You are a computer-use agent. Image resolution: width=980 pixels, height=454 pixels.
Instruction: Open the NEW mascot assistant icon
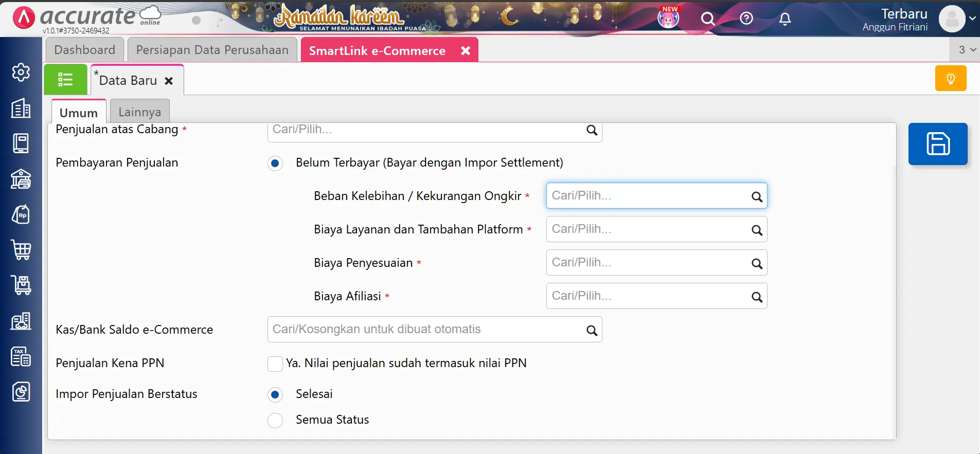[x=669, y=18]
